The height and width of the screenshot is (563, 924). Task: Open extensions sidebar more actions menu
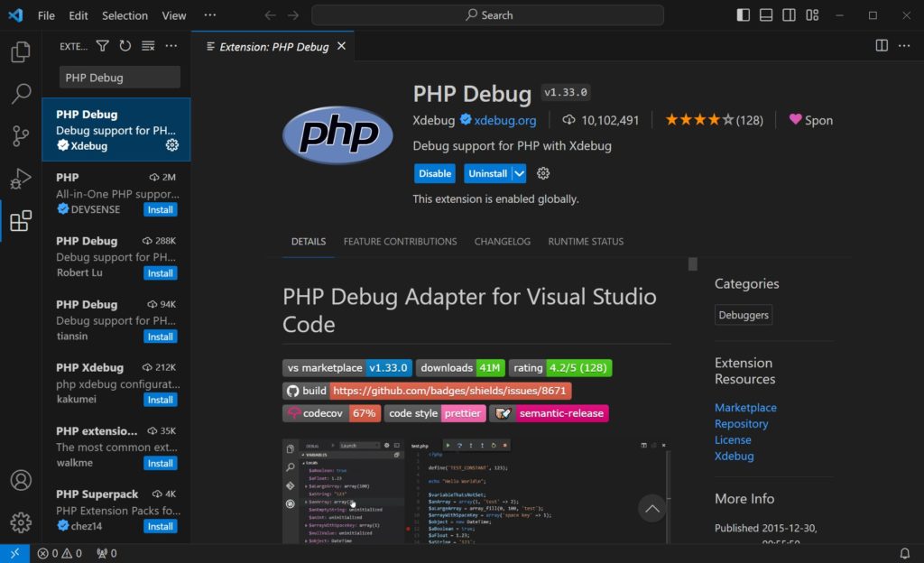tap(171, 46)
